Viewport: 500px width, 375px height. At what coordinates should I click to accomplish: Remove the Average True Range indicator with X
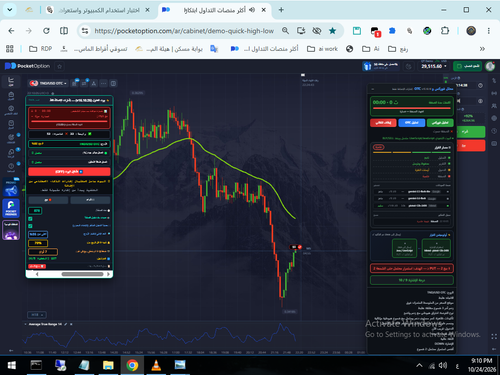[71, 324]
